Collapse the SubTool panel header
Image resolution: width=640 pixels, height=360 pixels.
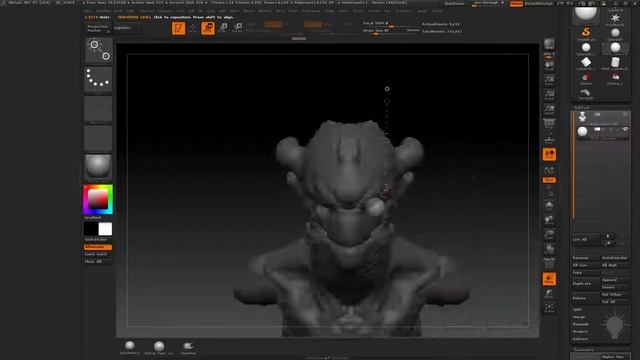582,107
